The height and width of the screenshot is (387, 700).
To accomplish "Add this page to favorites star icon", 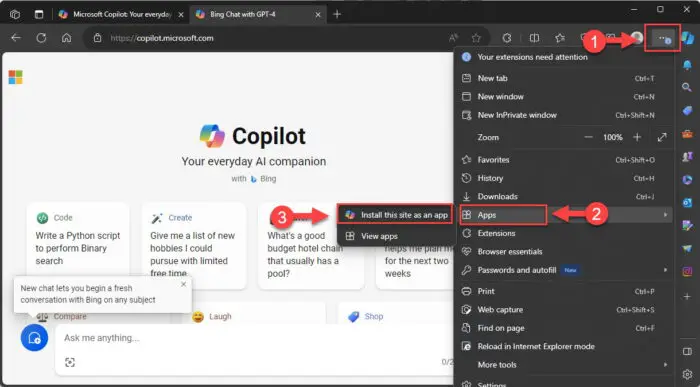I will (476, 38).
